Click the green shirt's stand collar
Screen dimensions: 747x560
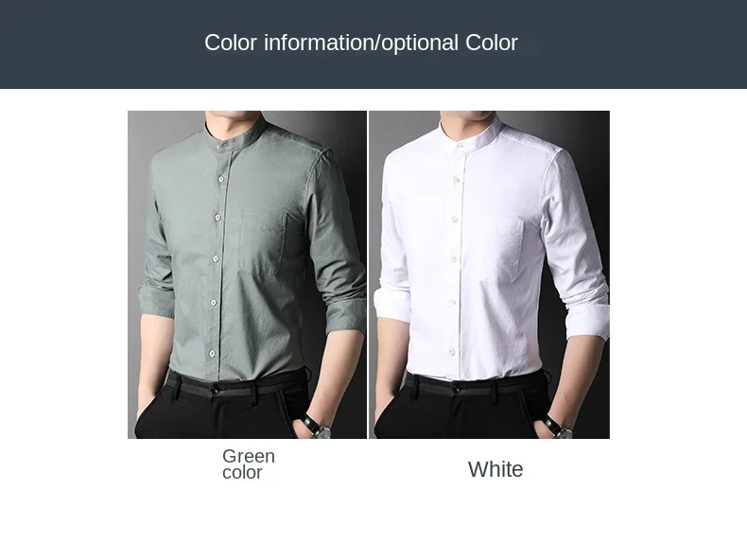[235, 131]
